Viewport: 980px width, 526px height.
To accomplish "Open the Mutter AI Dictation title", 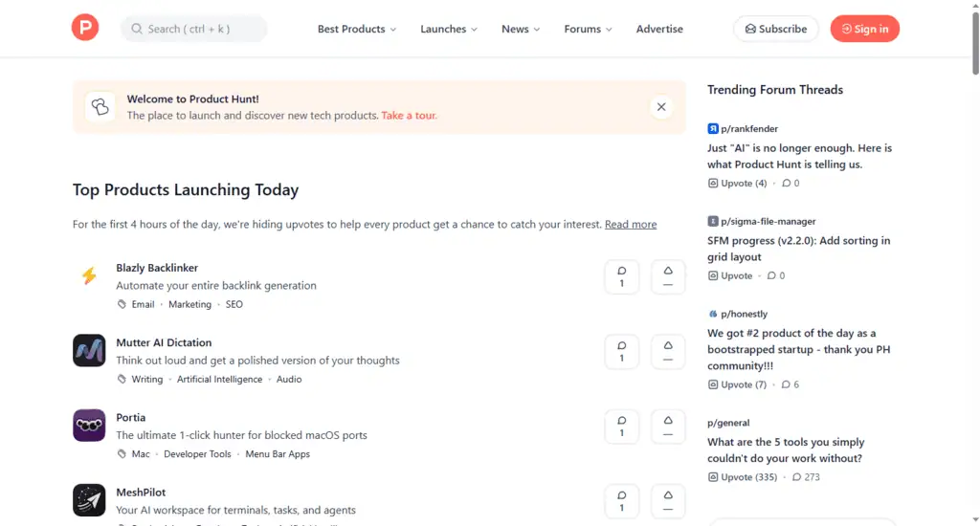I will pos(164,342).
